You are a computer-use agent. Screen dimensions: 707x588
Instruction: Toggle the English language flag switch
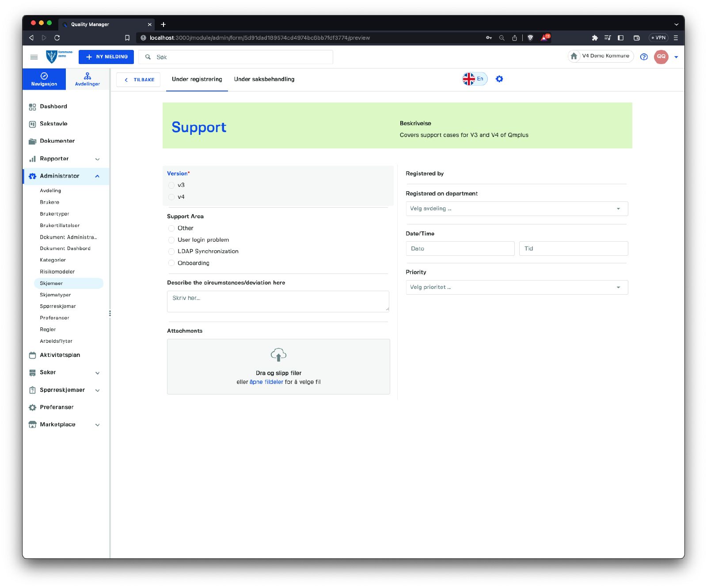click(475, 79)
